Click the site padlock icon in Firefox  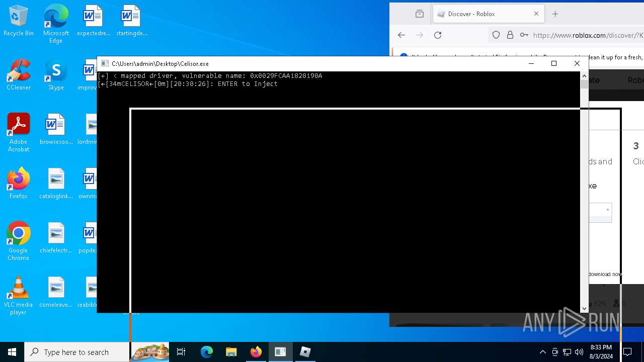tap(510, 35)
